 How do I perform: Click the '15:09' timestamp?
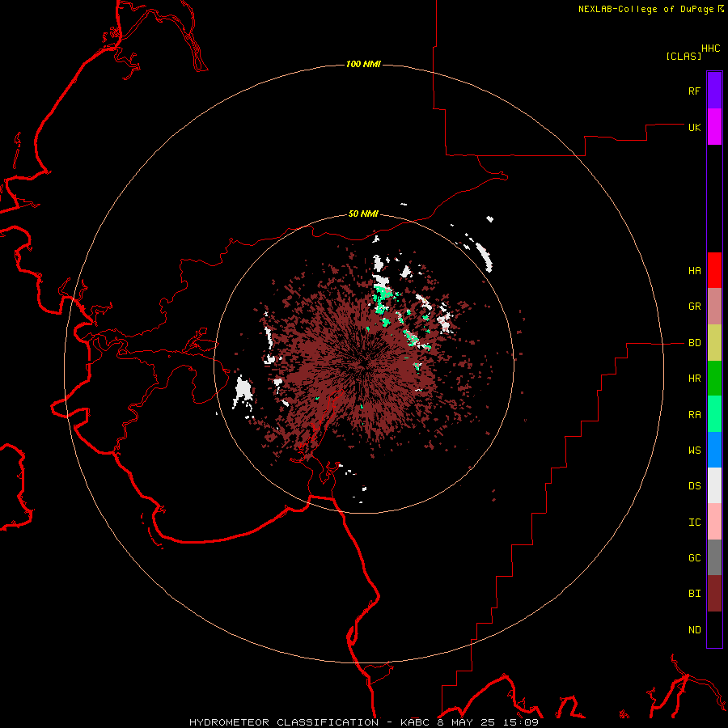(x=520, y=722)
